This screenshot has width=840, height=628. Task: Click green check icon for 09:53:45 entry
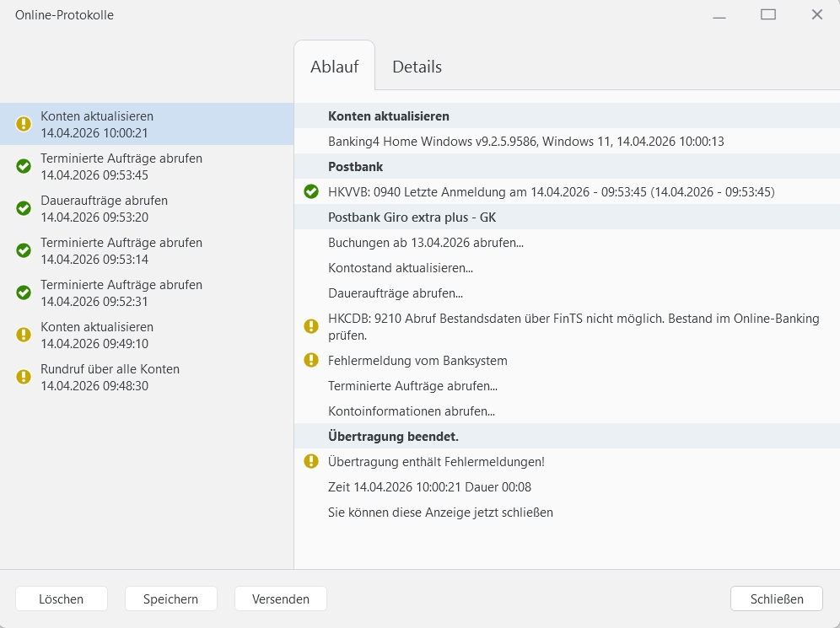24,166
